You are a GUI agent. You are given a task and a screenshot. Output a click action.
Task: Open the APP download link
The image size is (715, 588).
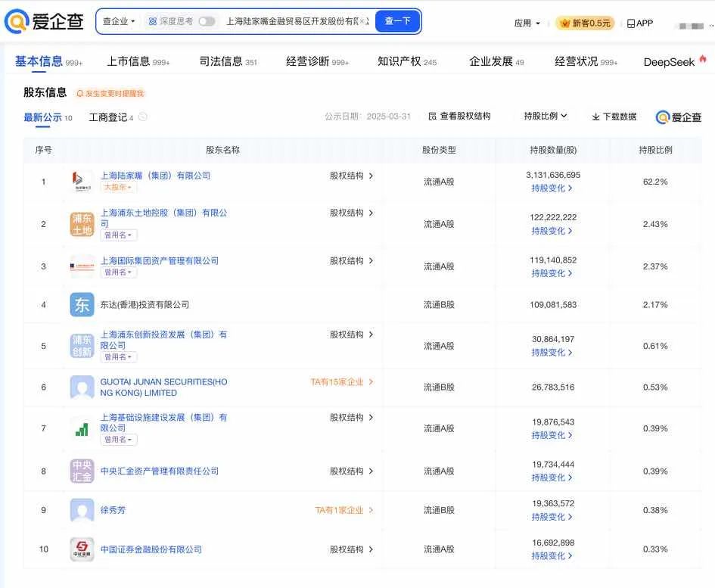coord(640,23)
